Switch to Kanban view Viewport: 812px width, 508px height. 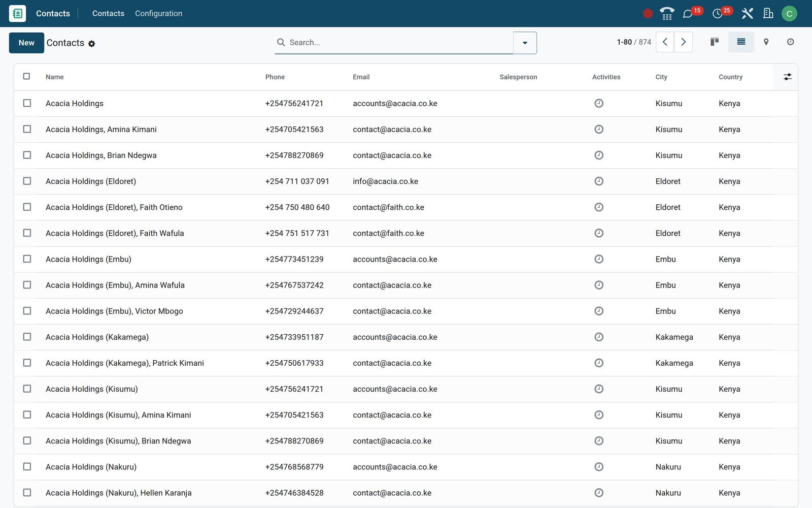(x=715, y=42)
